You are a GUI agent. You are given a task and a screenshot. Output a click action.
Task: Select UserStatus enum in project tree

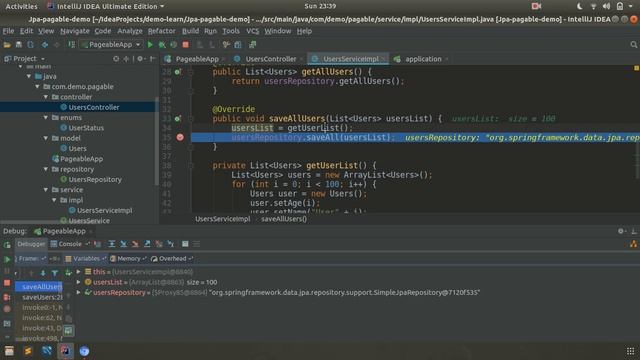pos(86,128)
